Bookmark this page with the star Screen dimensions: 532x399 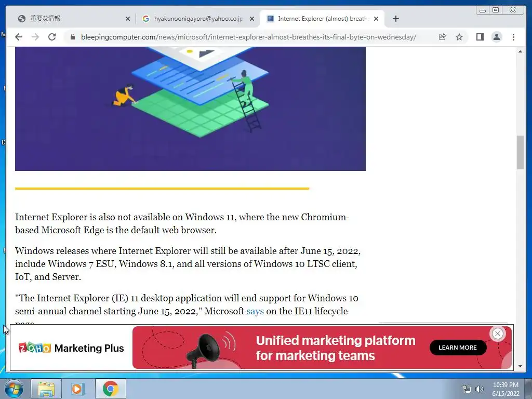click(459, 37)
